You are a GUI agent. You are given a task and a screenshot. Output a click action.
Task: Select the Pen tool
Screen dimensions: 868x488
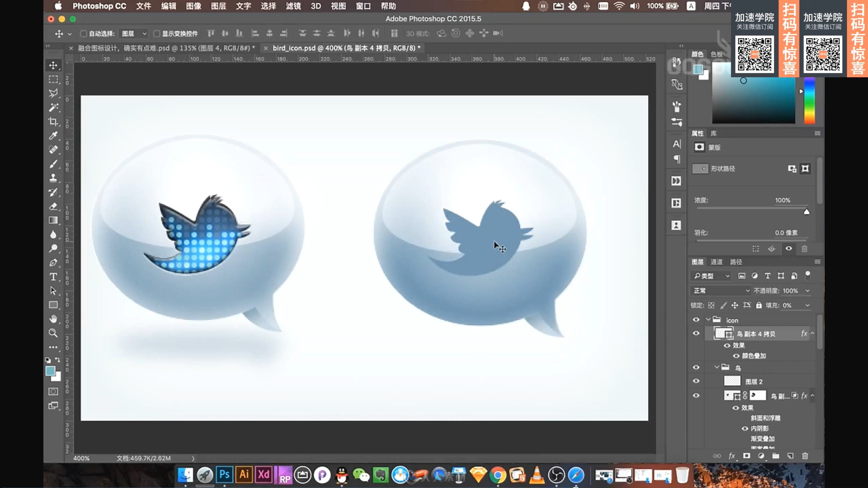[x=53, y=263]
